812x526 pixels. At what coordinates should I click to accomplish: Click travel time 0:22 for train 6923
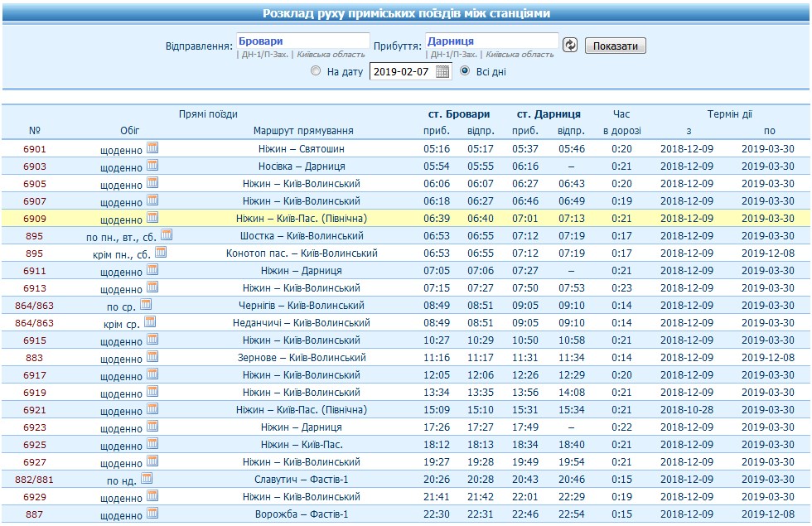tap(621, 427)
